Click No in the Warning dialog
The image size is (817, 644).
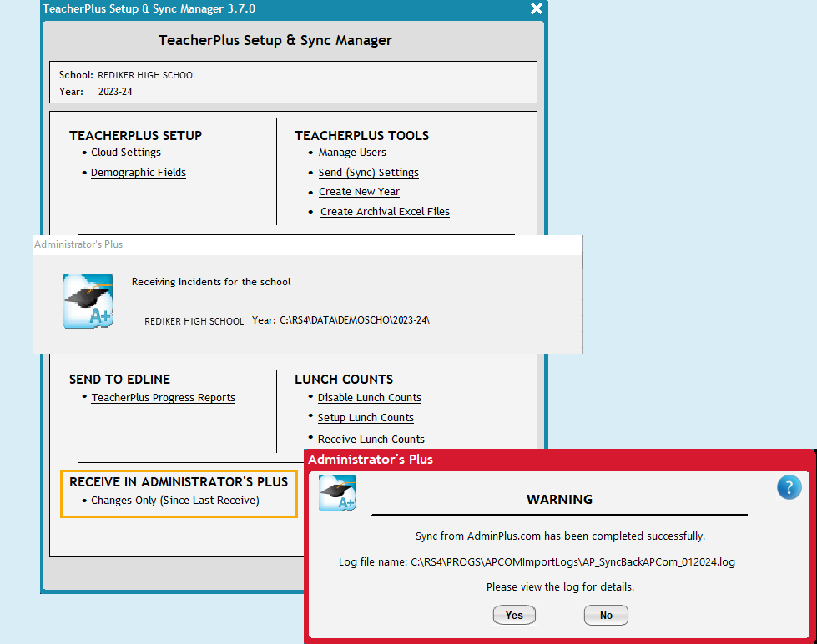click(x=606, y=615)
